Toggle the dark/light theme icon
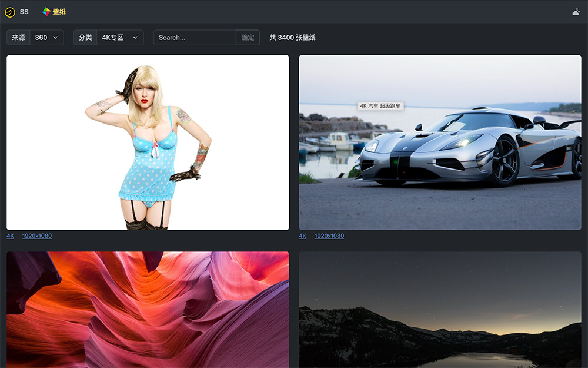588x368 pixels. coord(576,12)
